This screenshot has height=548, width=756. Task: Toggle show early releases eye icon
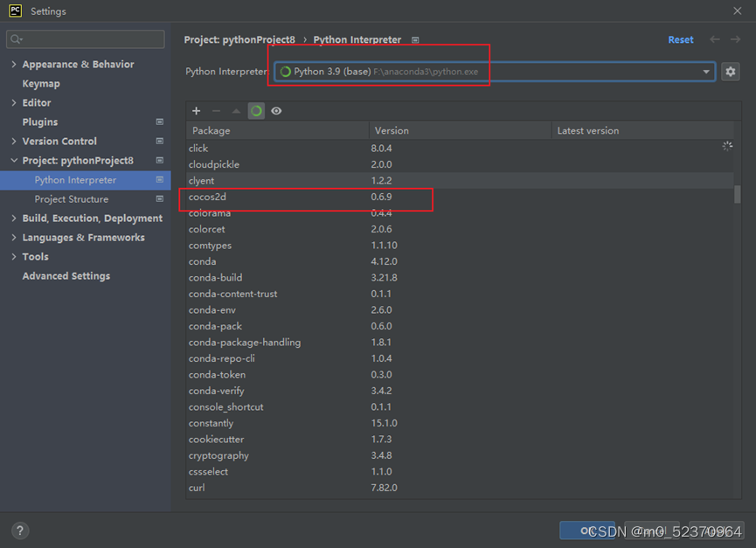[276, 111]
